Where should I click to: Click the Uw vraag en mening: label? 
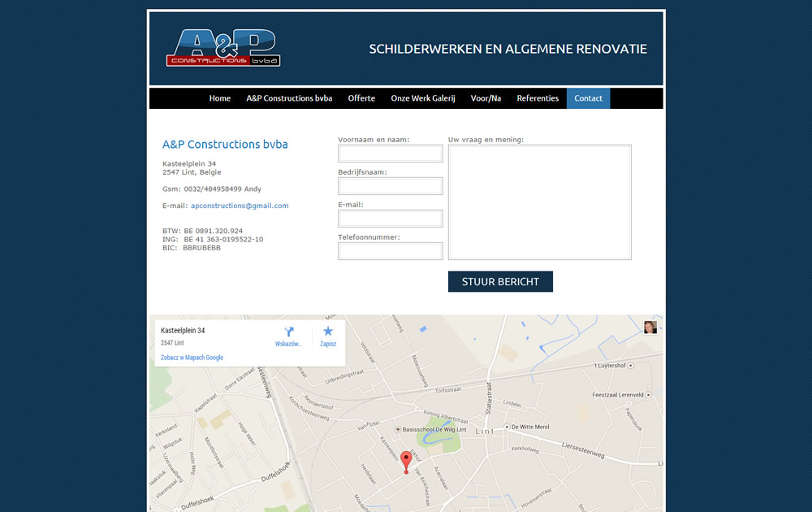pos(486,140)
